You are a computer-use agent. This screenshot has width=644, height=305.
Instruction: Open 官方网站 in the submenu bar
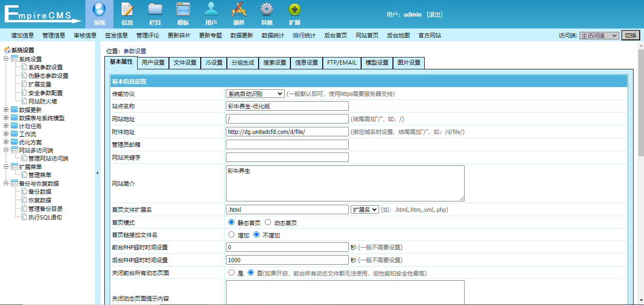tap(429, 36)
